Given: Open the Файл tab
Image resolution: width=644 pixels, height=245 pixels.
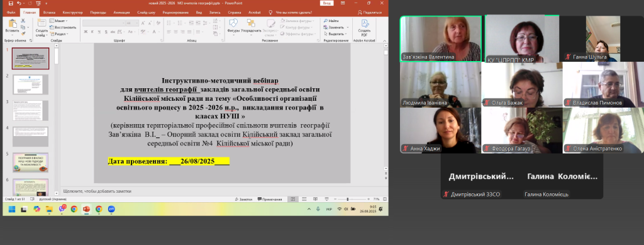Looking at the screenshot, I should pyautogui.click(x=11, y=13).
